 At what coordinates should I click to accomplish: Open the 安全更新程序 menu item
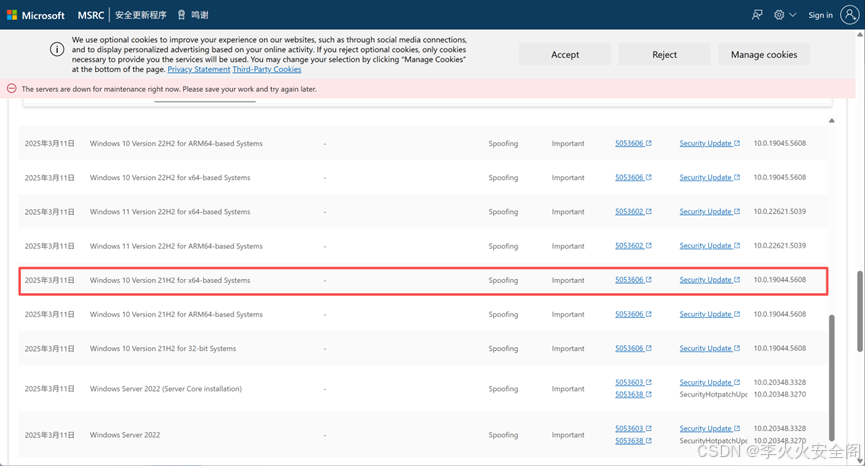[x=141, y=15]
